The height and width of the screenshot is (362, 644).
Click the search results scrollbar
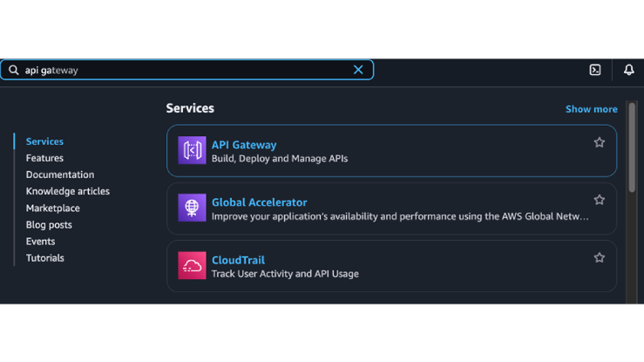tap(632, 148)
